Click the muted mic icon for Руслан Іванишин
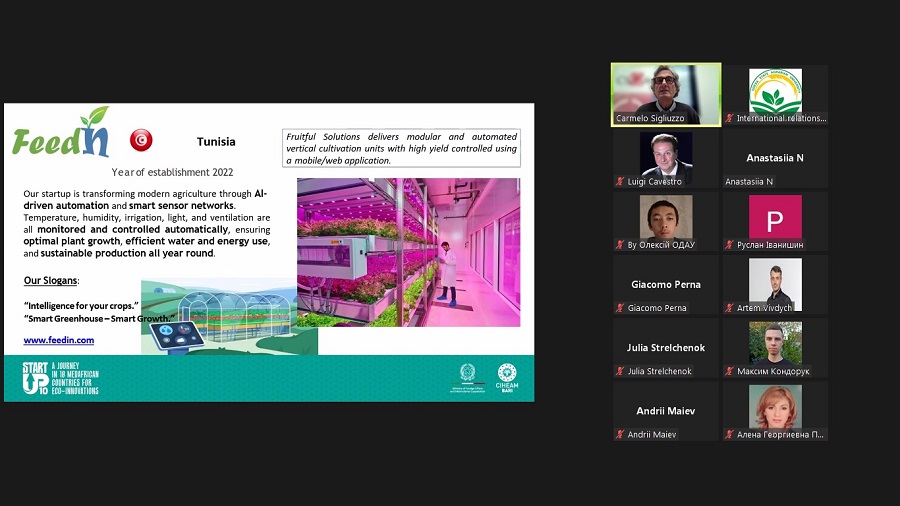 (x=730, y=245)
